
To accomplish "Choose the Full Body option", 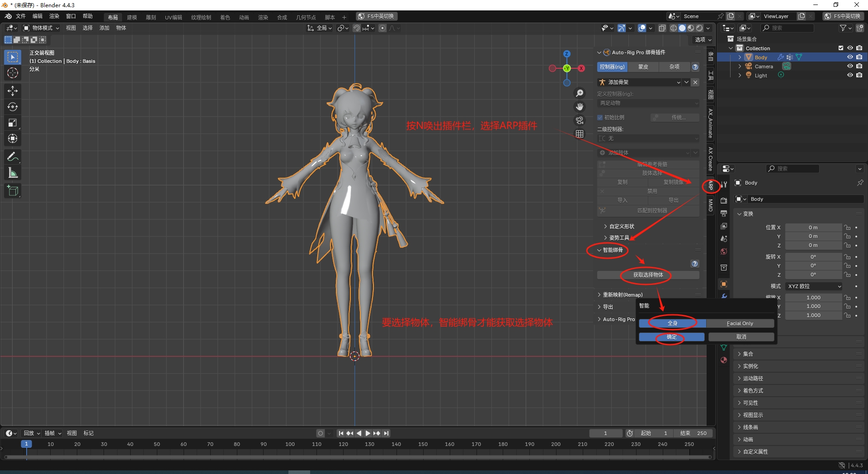I will pos(672,323).
